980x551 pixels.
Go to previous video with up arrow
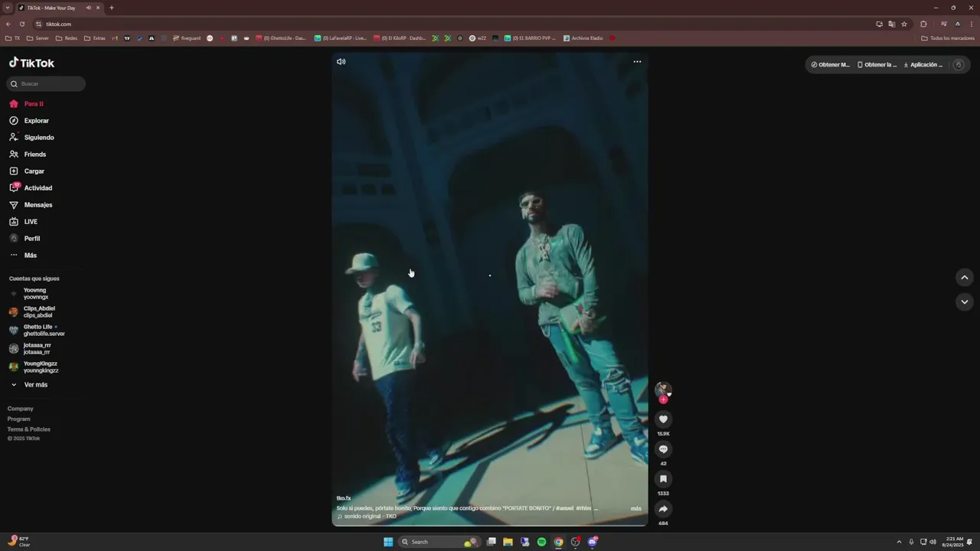[x=965, y=278]
